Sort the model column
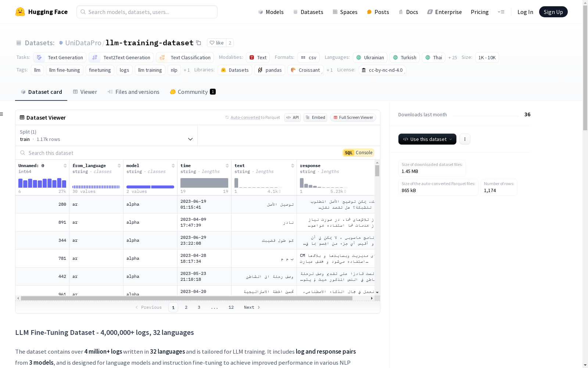The width and height of the screenshot is (588, 368). pyautogui.click(x=173, y=166)
